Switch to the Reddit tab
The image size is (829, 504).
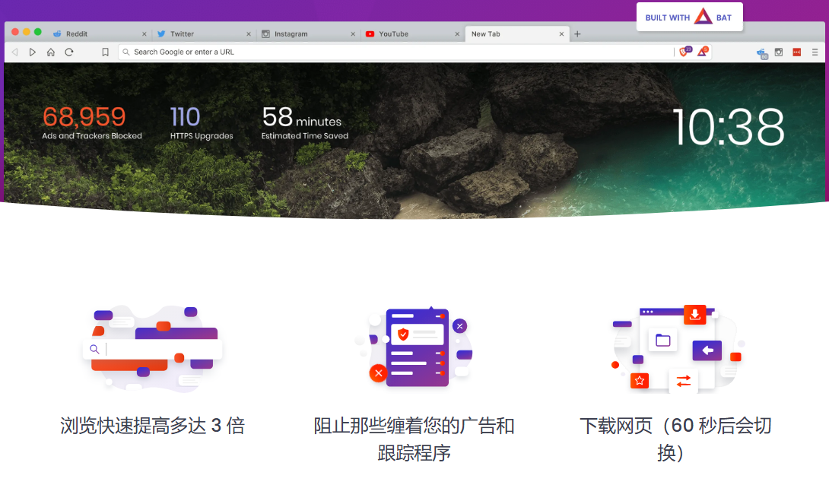(x=76, y=33)
